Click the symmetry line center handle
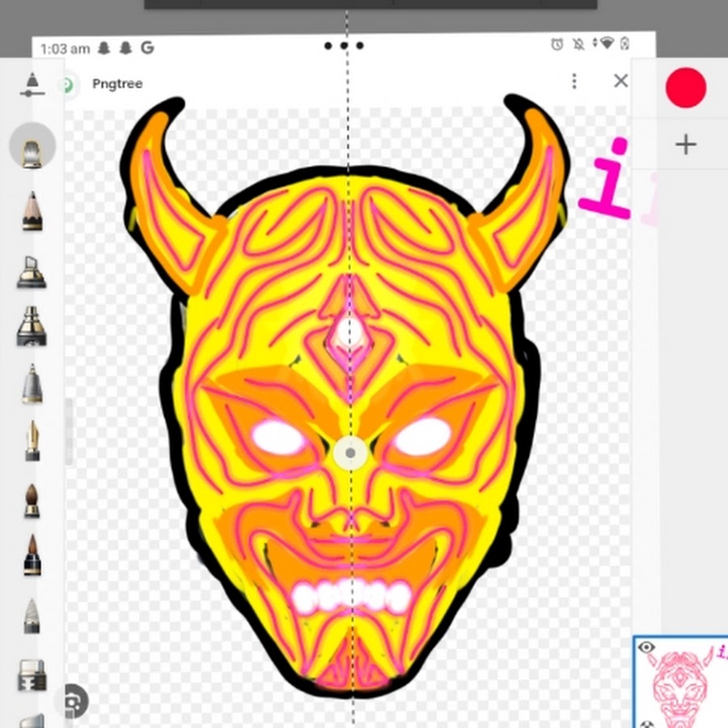This screenshot has width=728, height=728. coord(349,454)
